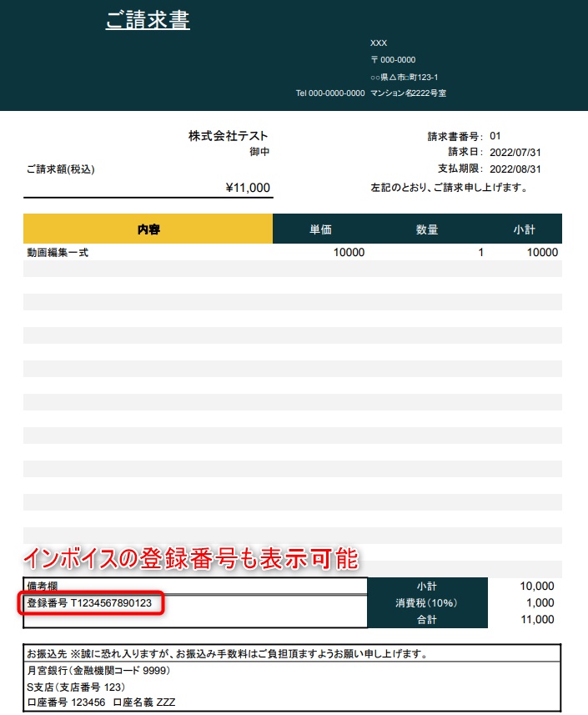
Task: Select invoice date 2022/07/31
Action: [515, 153]
